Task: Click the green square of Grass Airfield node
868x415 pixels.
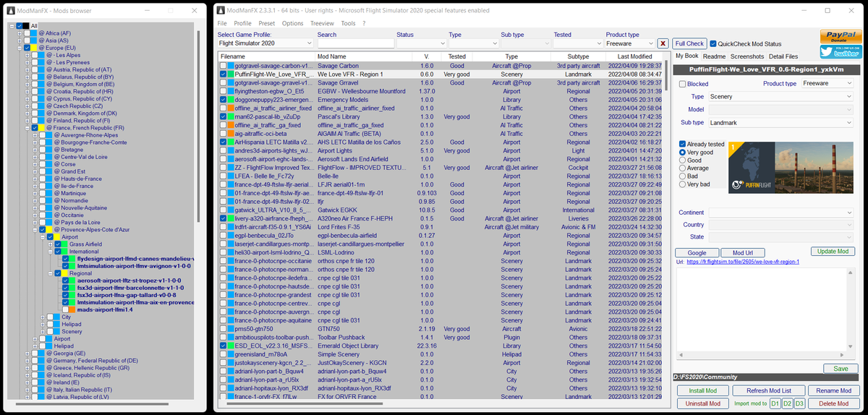Action: (64, 244)
